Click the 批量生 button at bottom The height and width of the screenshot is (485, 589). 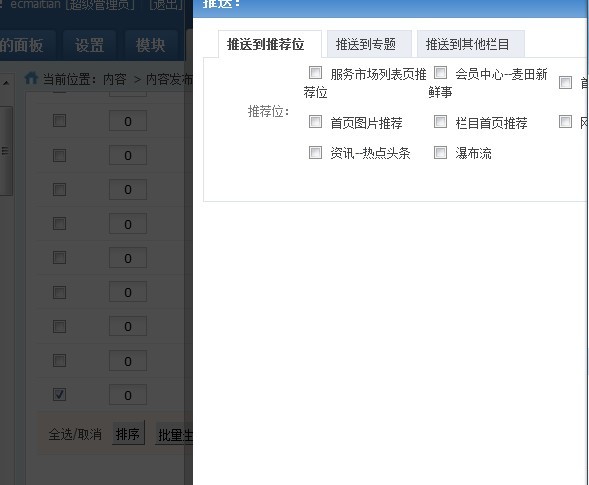tap(174, 435)
